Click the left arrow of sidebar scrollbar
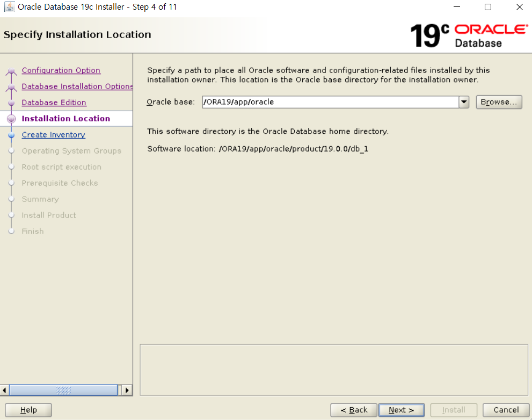The image size is (532, 420). [4, 390]
